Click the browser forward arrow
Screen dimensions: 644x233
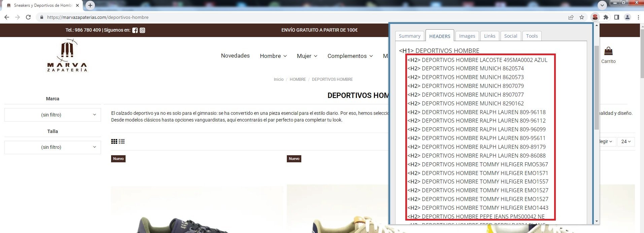(18, 17)
